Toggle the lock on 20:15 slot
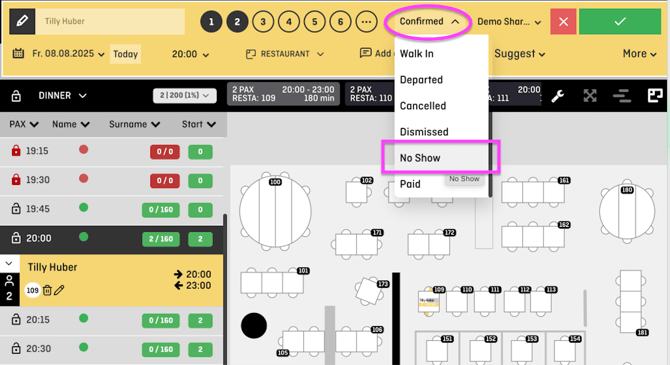The height and width of the screenshot is (365, 670). pos(16,319)
